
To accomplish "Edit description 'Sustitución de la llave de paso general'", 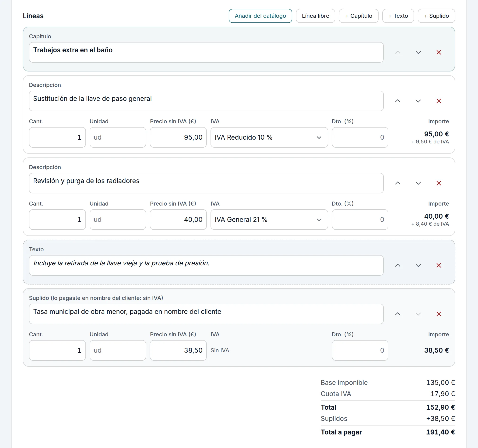I will pos(206,101).
